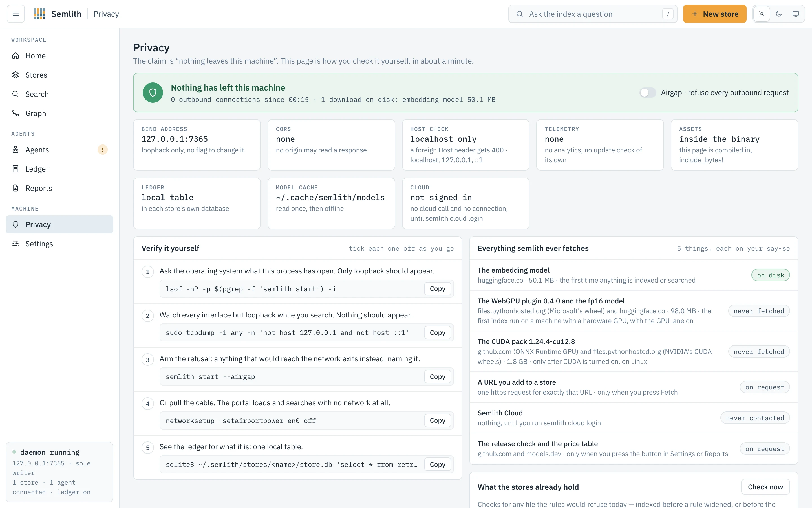Click the New store button
The width and height of the screenshot is (812, 508).
point(715,14)
